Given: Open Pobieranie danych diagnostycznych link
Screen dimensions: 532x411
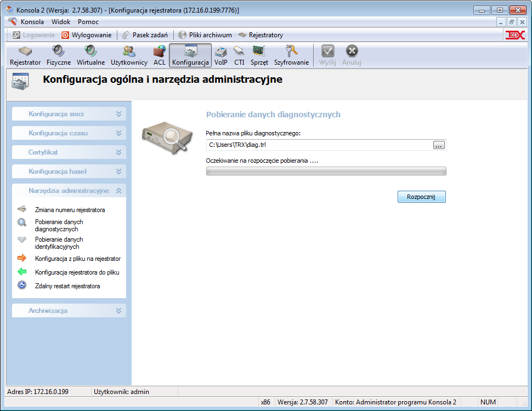Looking at the screenshot, I should click(59, 226).
